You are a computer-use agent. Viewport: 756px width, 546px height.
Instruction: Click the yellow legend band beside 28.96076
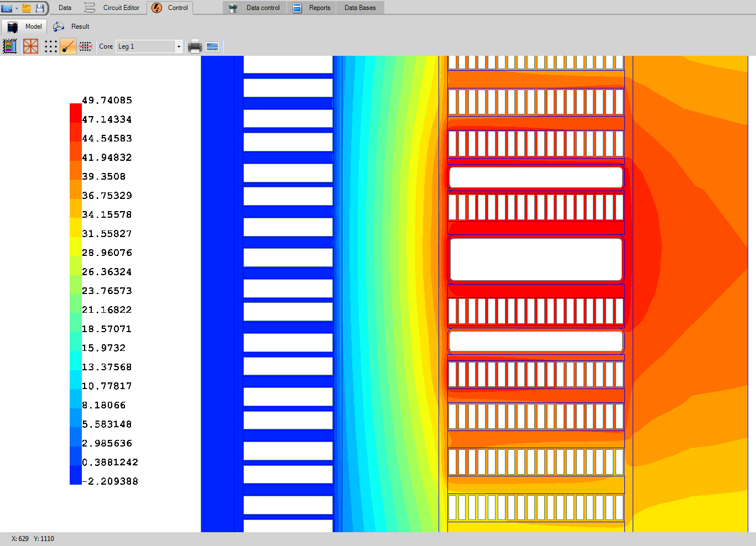coord(75,246)
